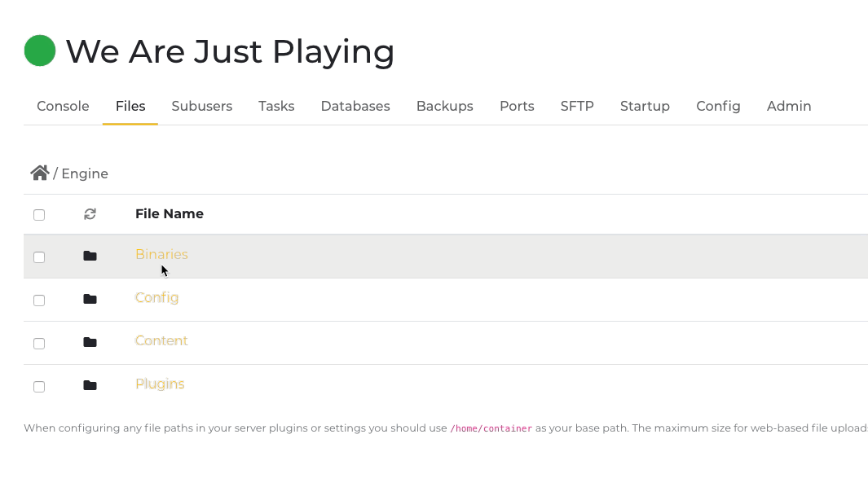The height and width of the screenshot is (500, 868).
Task: Switch to the Console tab
Action: 63,106
